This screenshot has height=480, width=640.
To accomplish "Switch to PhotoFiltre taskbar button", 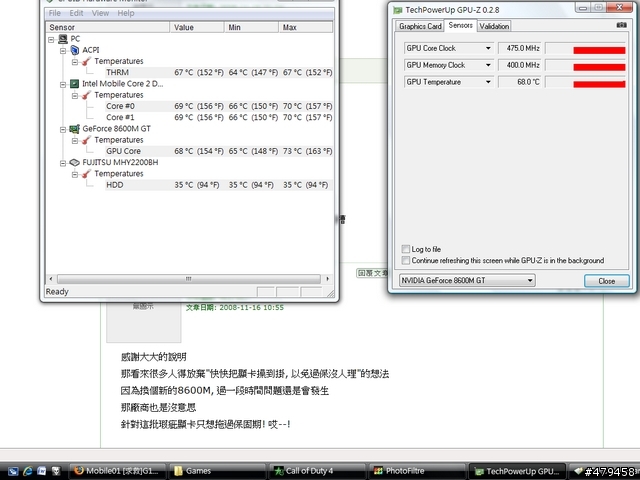I will coord(417,471).
